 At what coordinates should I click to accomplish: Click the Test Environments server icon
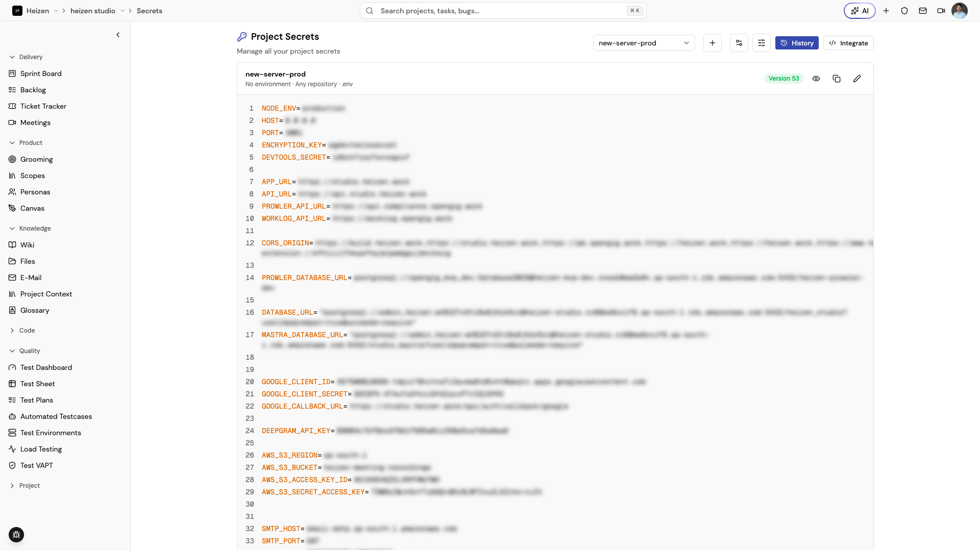click(12, 433)
